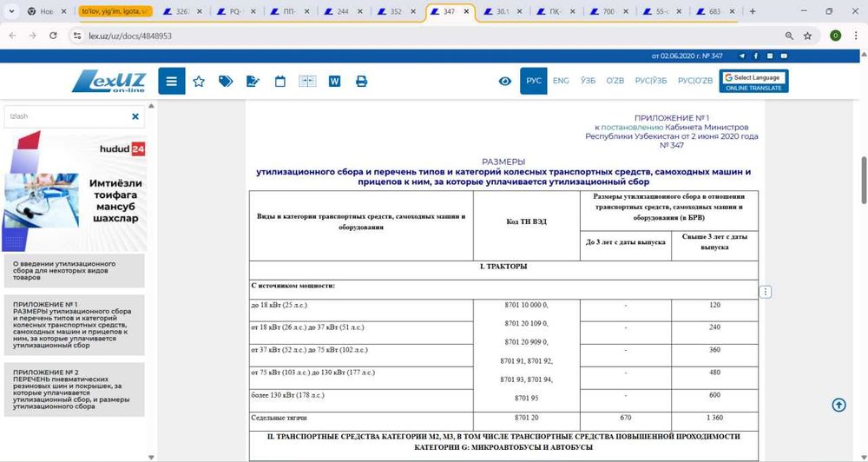Screen dimensions: 868x462
Task: Open the calendar icon in toolbar
Action: (280, 82)
